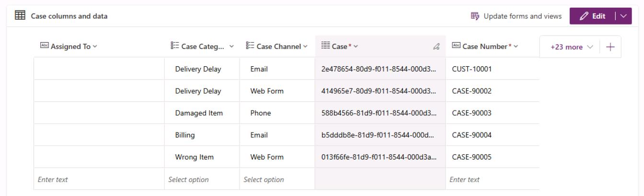Select the Email cell in the CUST-10001 row
Image resolution: width=644 pixels, height=196 pixels.
[277, 69]
